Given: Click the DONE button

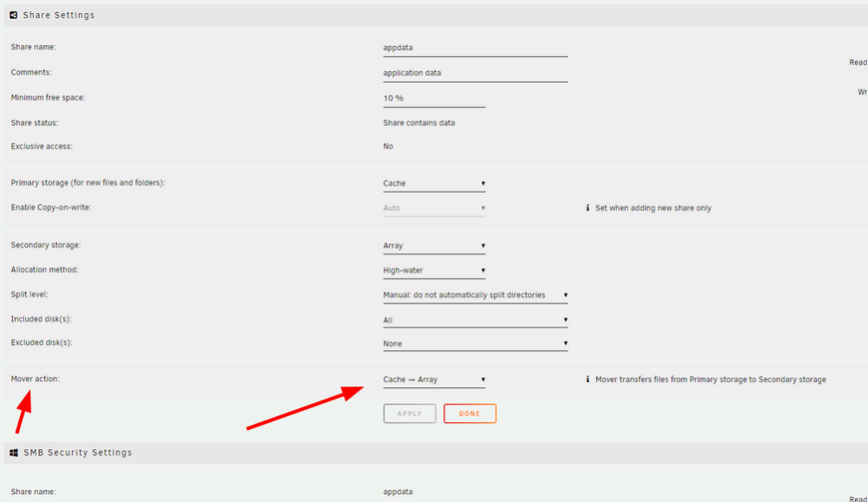Looking at the screenshot, I should coord(470,413).
